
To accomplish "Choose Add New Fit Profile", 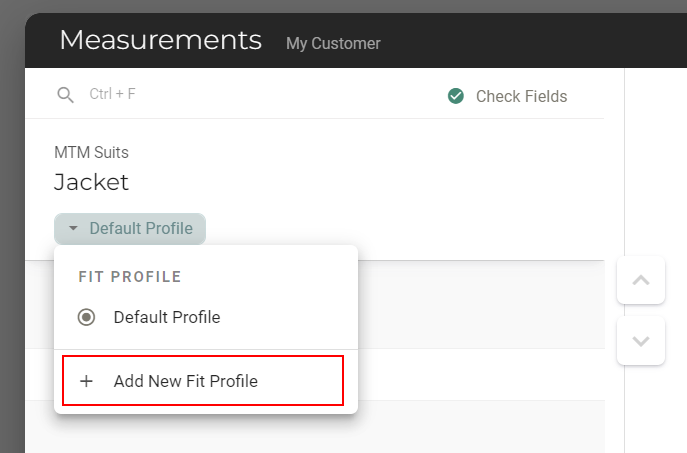I will 203,381.
